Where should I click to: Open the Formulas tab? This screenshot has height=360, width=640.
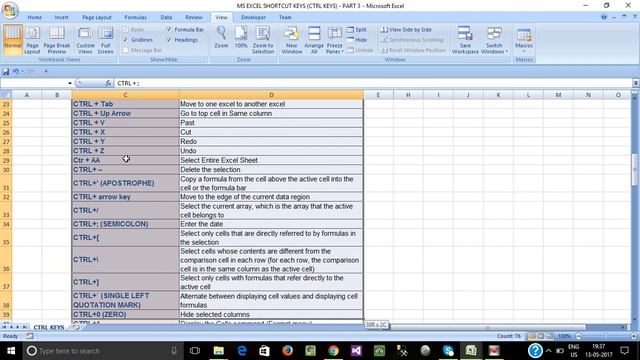pos(136,17)
